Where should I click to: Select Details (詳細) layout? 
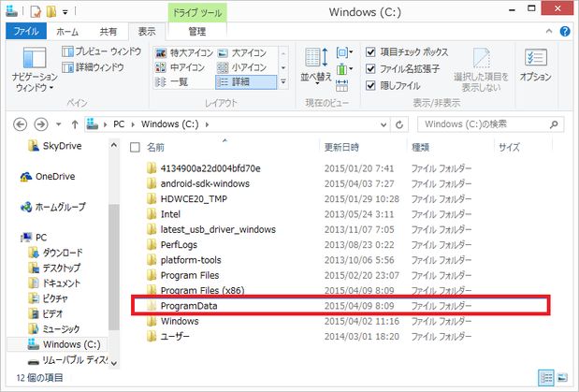[x=246, y=81]
